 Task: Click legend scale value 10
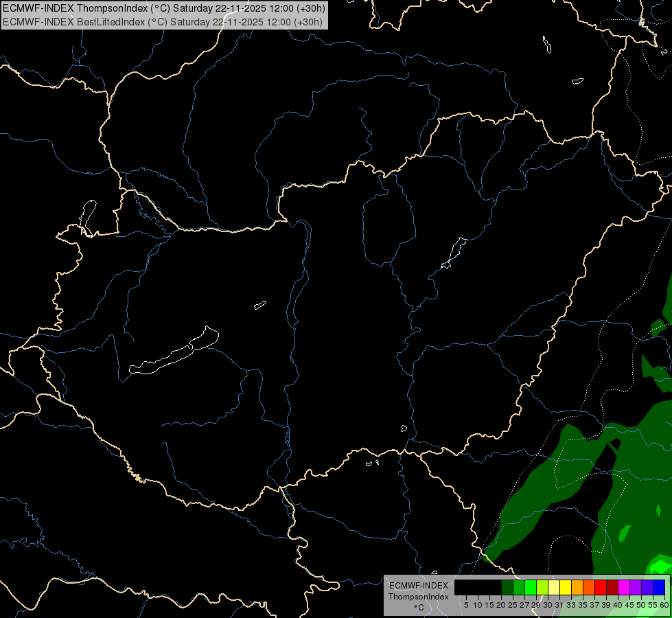[478, 605]
